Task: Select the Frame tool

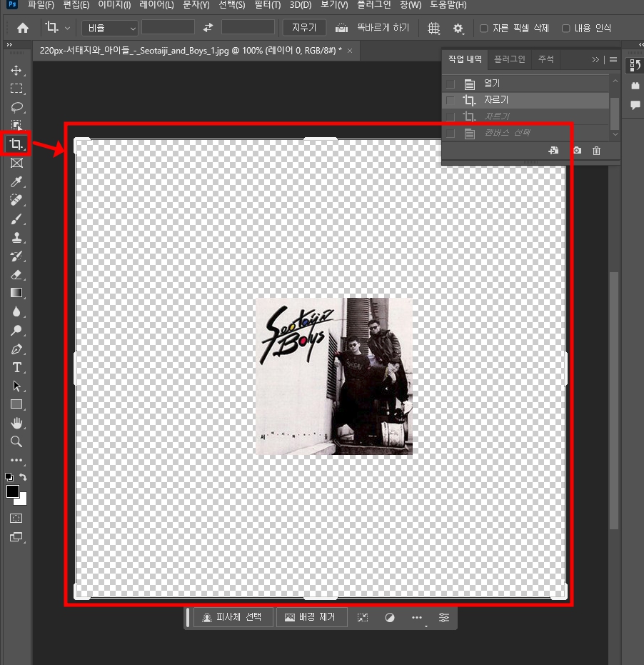Action: (16, 163)
